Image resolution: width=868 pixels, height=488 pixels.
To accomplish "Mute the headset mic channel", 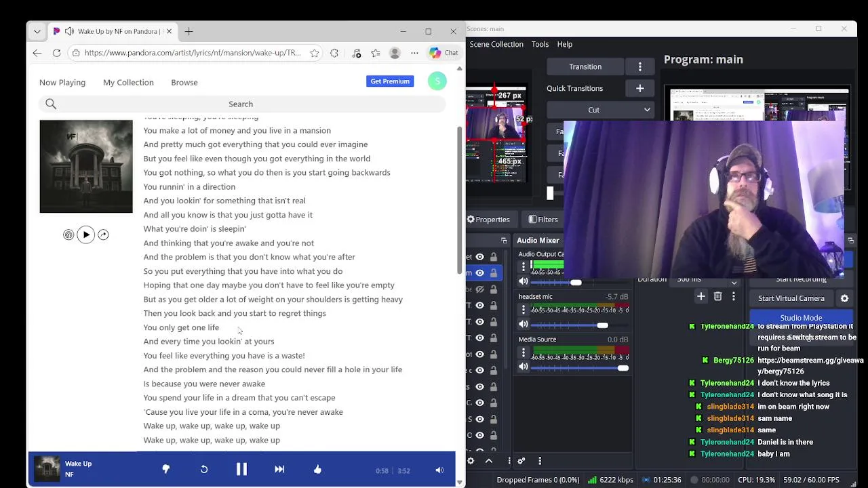I will (x=524, y=325).
